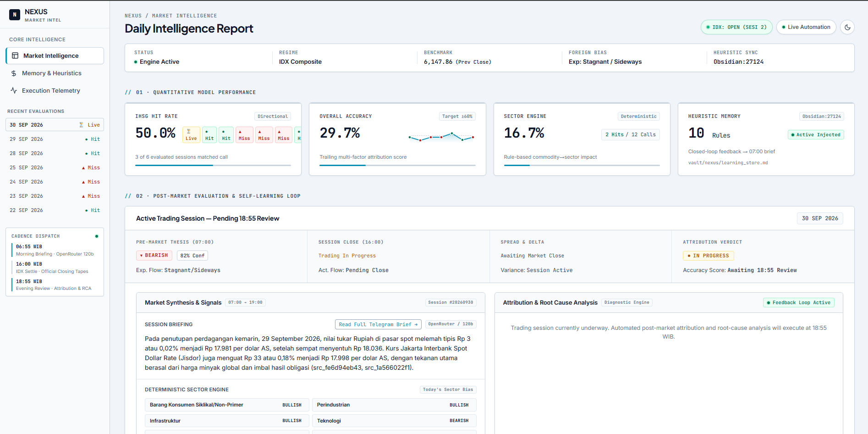868x434 pixels.
Task: Open the 24 SEP 2026 Miss evaluation
Action: point(55,182)
